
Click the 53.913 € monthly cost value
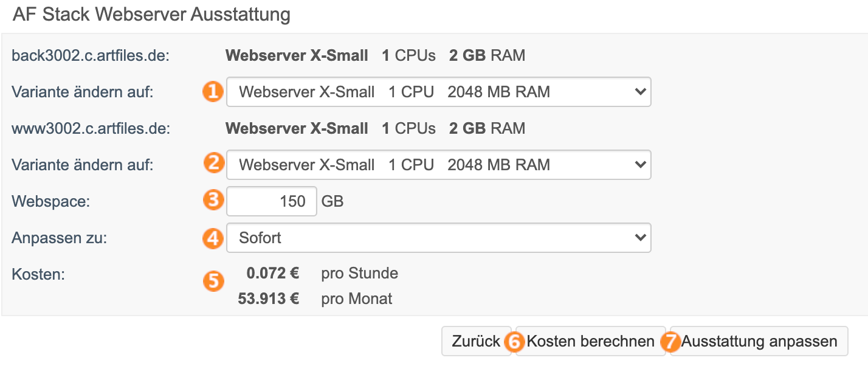268,299
